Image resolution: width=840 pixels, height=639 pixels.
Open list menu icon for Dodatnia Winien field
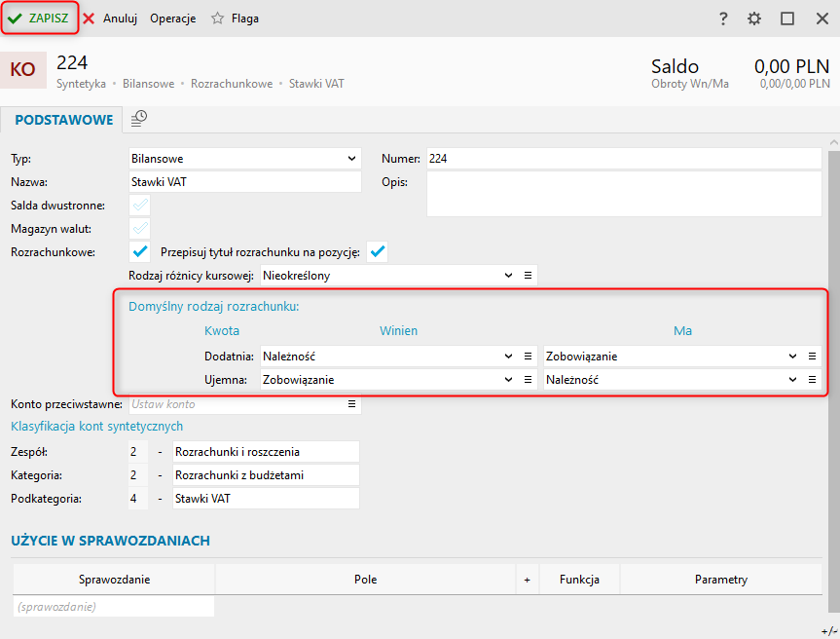(528, 356)
